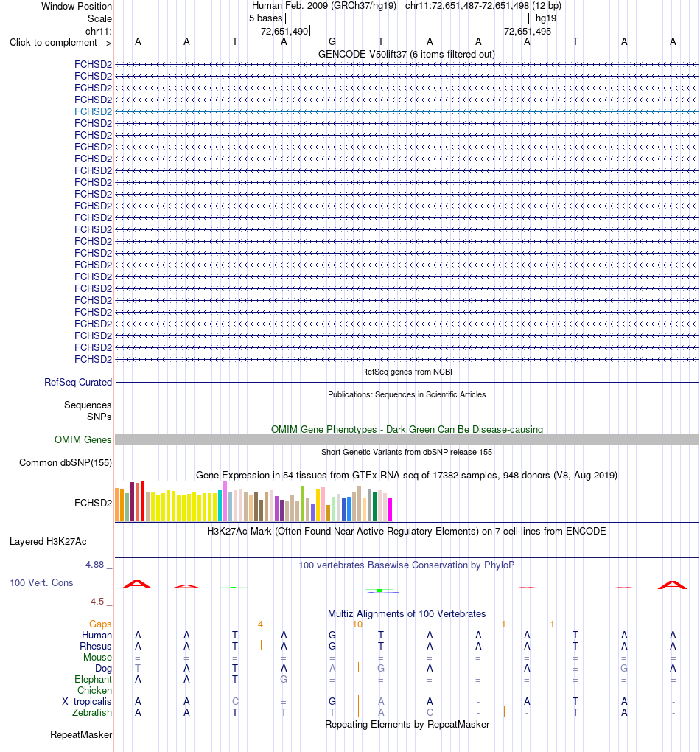Open the OMIM Genes track label
Image resolution: width=700 pixels, height=752 pixels.
[x=83, y=440]
